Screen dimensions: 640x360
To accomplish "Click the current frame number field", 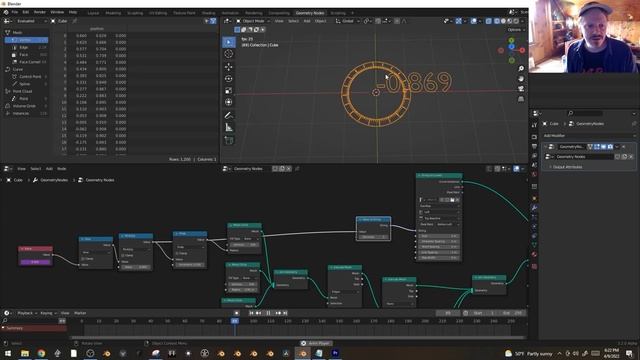I will click(448, 313).
